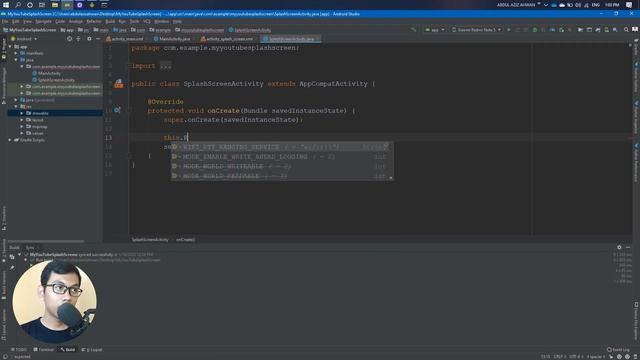This screenshot has width=640, height=360.
Task: Switch to activity_main.xml editor tab
Action: point(124,39)
